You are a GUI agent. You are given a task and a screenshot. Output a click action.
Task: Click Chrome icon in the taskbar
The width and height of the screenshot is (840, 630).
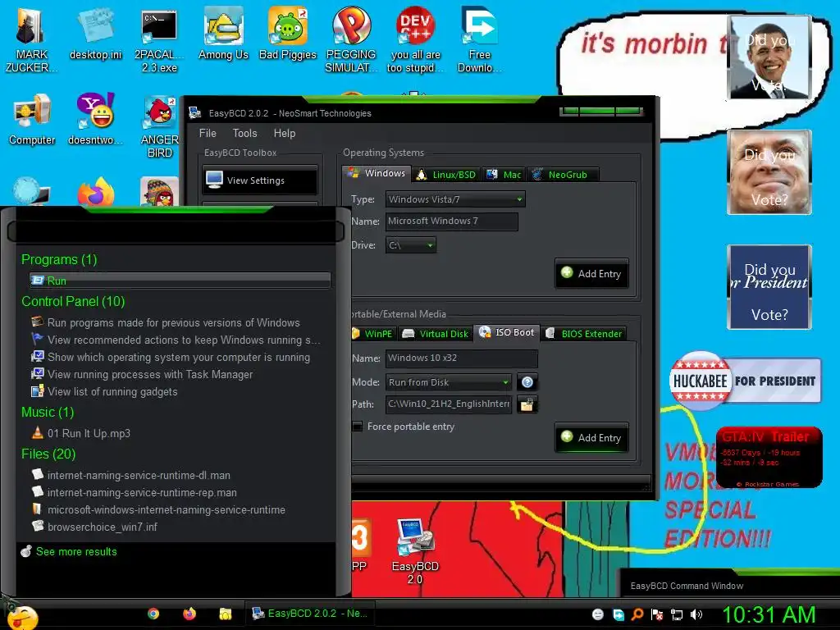(x=153, y=614)
